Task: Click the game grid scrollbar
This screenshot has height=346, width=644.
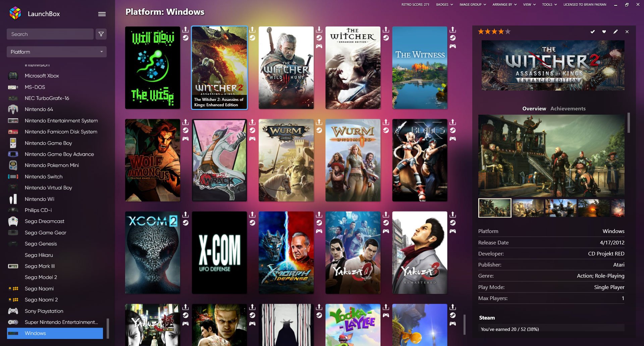Action: click(465, 325)
